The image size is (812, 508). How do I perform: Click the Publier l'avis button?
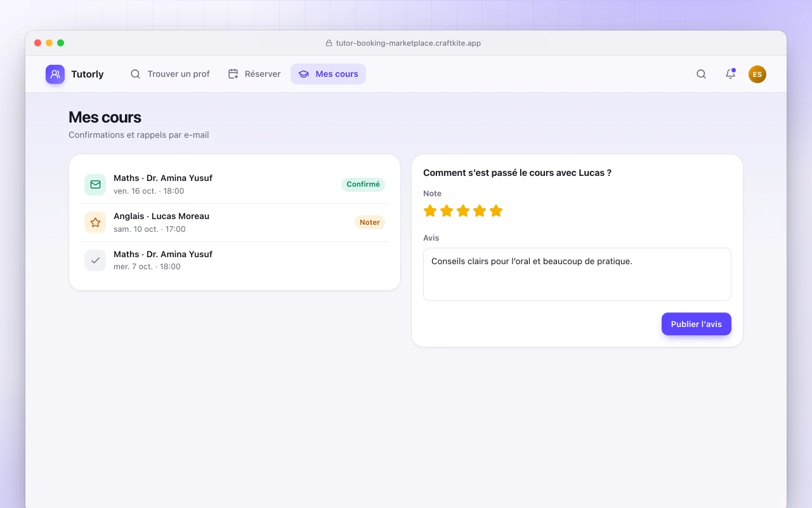pyautogui.click(x=697, y=324)
